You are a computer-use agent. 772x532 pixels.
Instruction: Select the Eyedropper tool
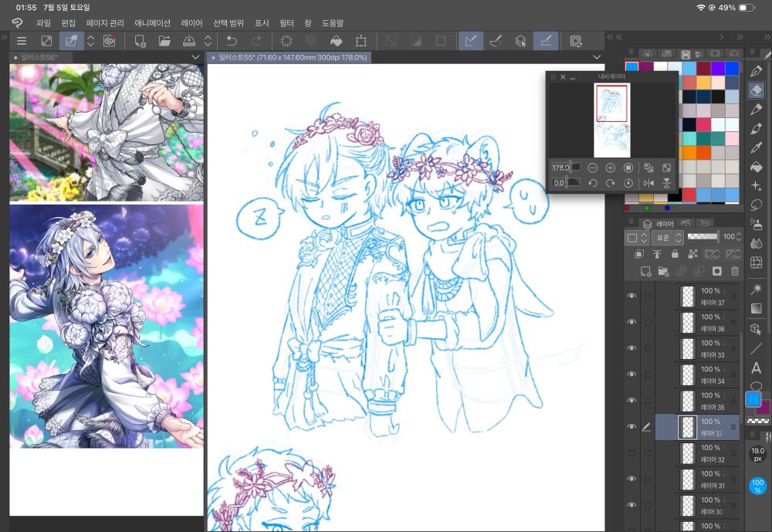757,147
